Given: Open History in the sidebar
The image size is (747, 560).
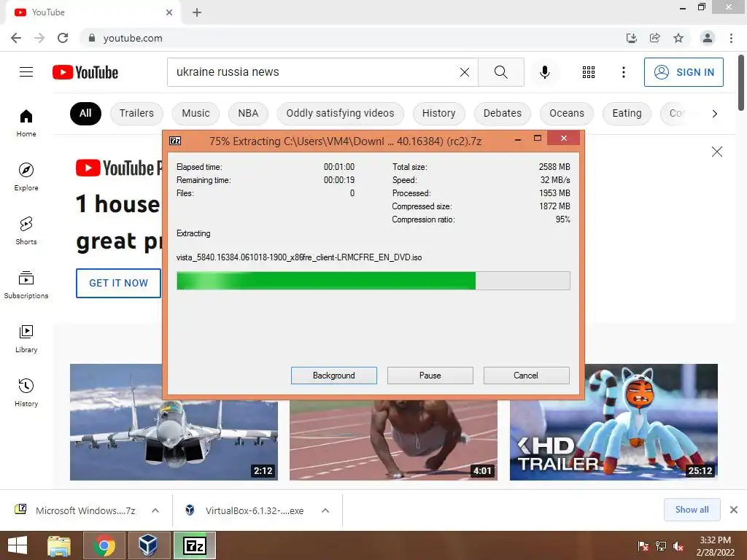Looking at the screenshot, I should click(26, 393).
